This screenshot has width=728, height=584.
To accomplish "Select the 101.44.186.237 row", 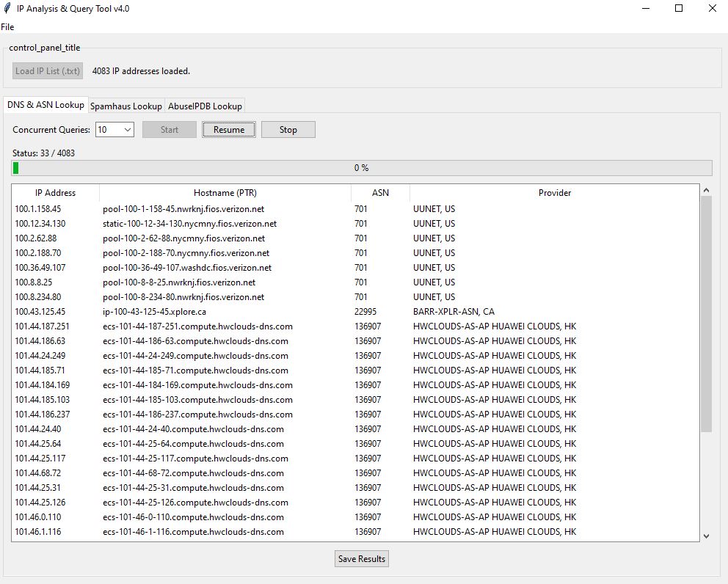I will pos(355,415).
